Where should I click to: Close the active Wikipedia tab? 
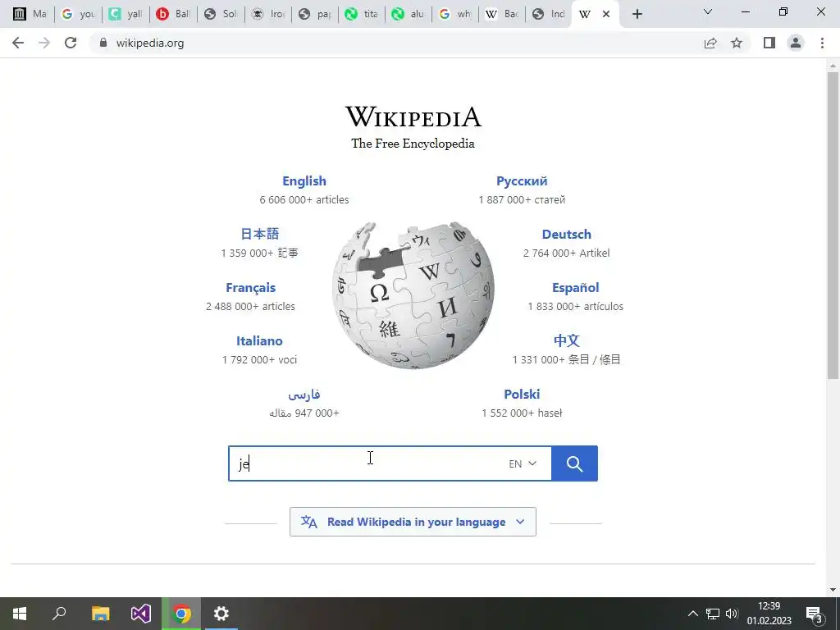pos(606,14)
